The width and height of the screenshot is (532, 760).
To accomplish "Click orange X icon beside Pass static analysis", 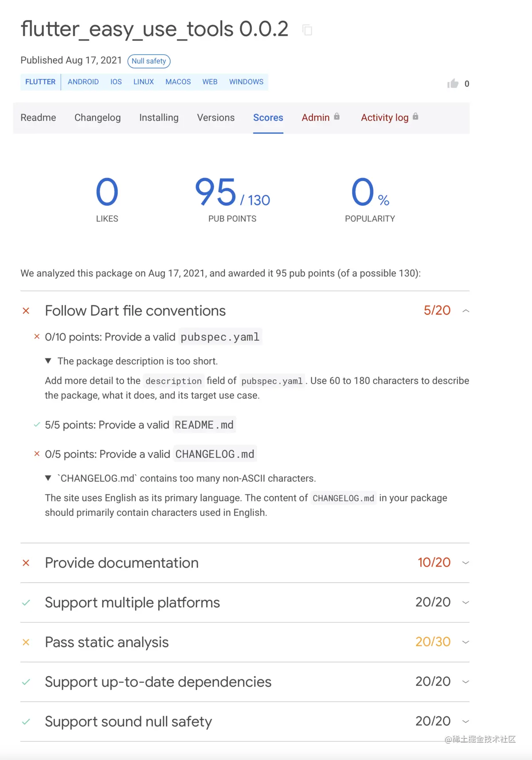I will click(26, 642).
